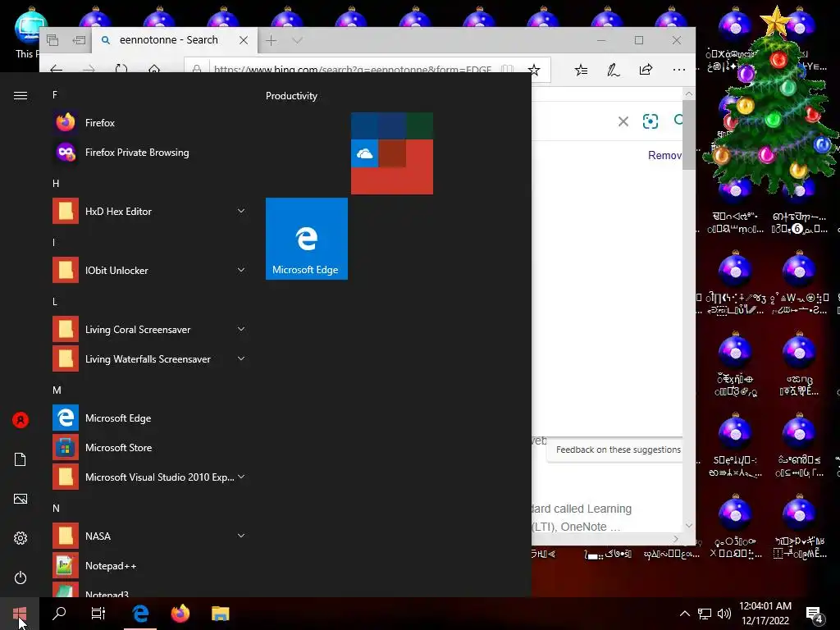Click the scroll-down arrow in Edge

pyautogui.click(x=688, y=526)
